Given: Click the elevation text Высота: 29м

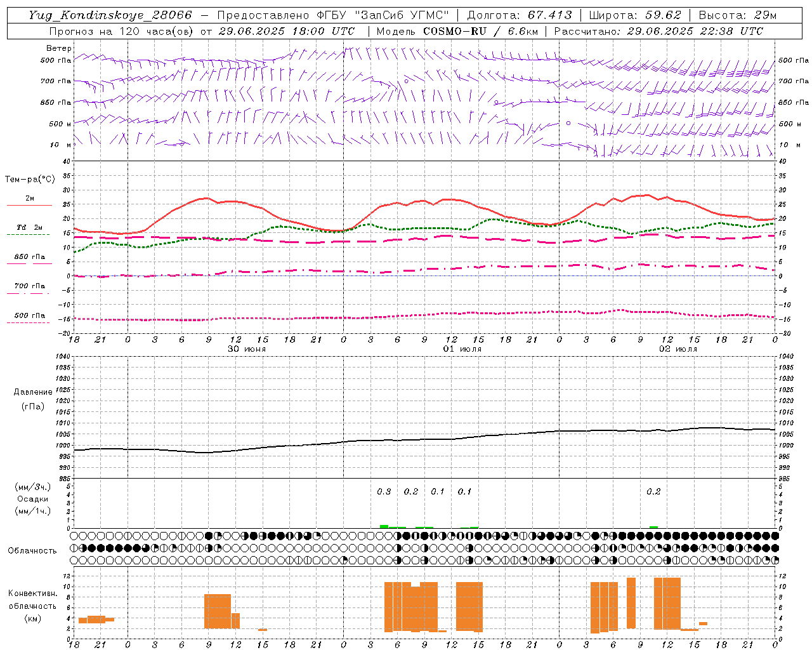Looking at the screenshot, I should tap(737, 15).
